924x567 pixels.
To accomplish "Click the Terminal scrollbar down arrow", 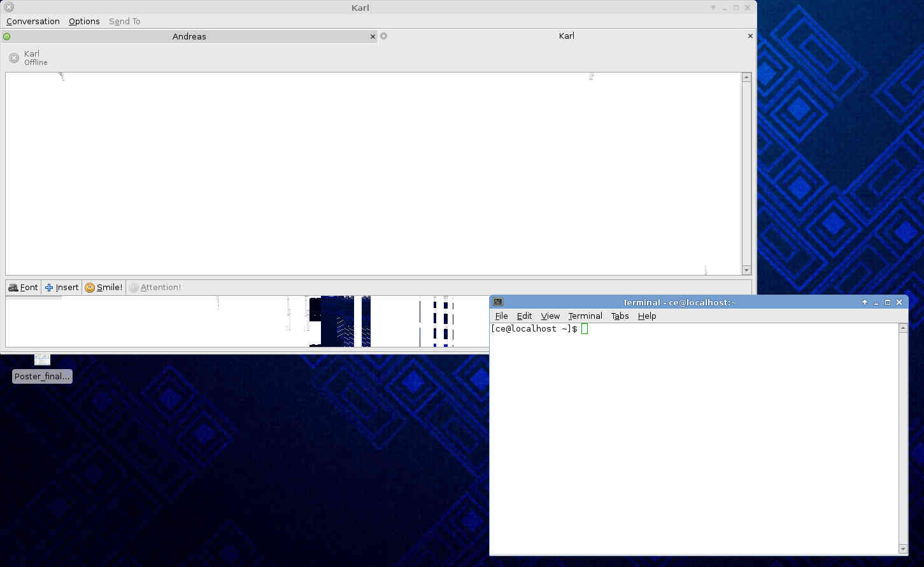I will coord(902,549).
